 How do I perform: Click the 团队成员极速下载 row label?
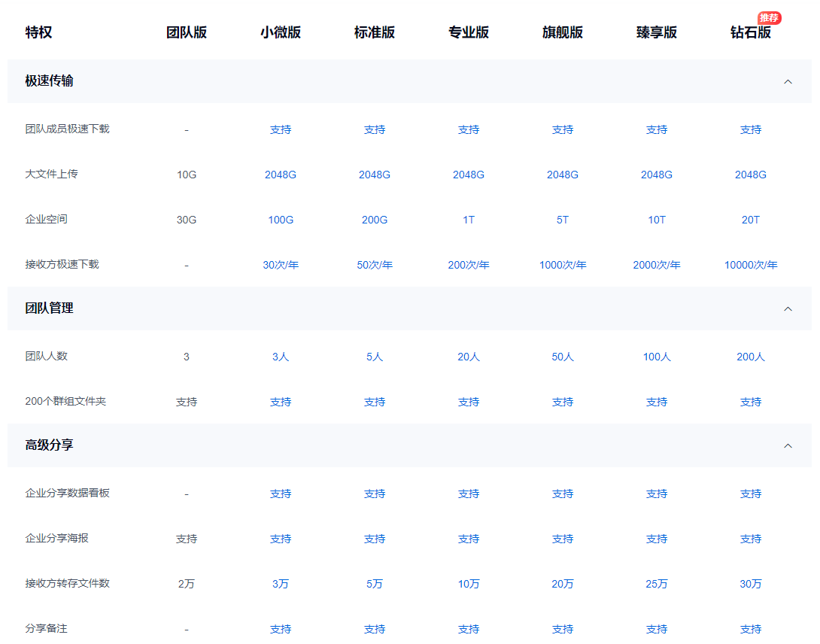[67, 129]
